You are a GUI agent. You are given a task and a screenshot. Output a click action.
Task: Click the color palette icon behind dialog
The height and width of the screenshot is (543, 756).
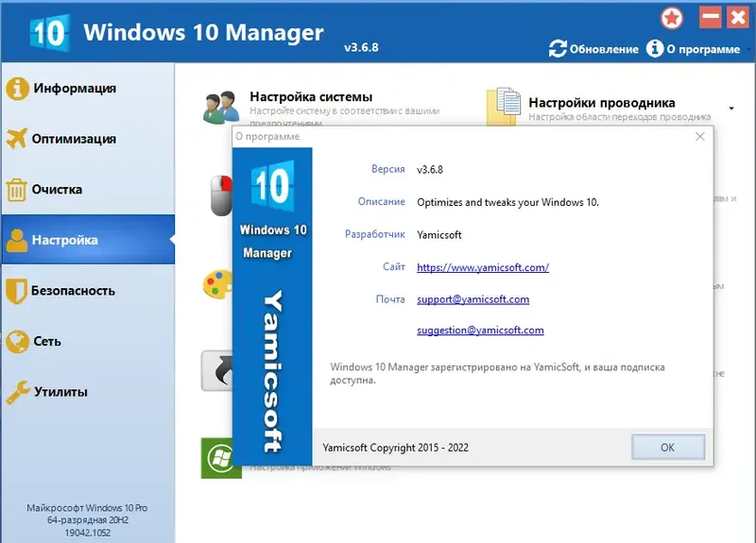click(217, 284)
